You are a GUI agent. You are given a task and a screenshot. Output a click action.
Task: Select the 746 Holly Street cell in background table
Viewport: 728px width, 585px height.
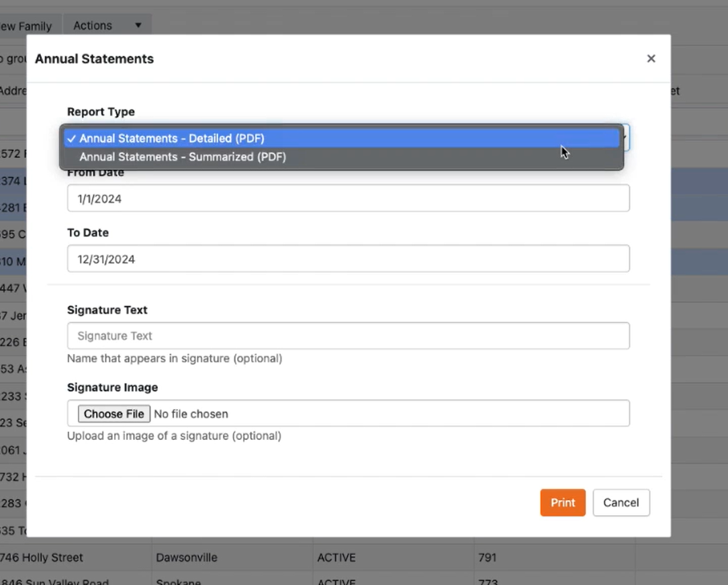[76, 557]
